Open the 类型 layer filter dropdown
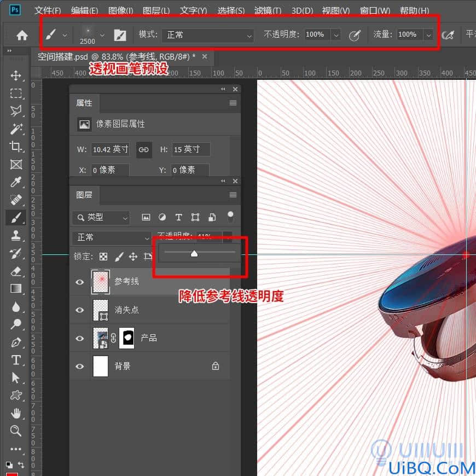The height and width of the screenshot is (476, 476). [x=101, y=217]
